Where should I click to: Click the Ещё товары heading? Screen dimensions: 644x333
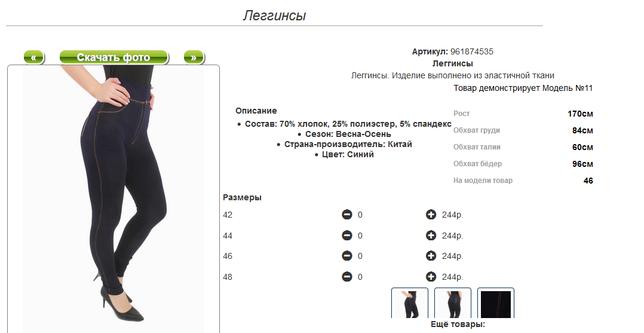pos(458,325)
